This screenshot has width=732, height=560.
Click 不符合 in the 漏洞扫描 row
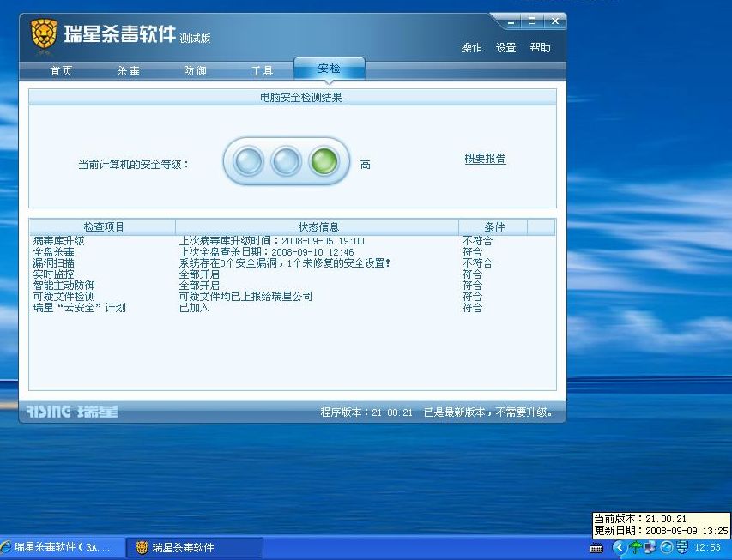click(x=477, y=263)
